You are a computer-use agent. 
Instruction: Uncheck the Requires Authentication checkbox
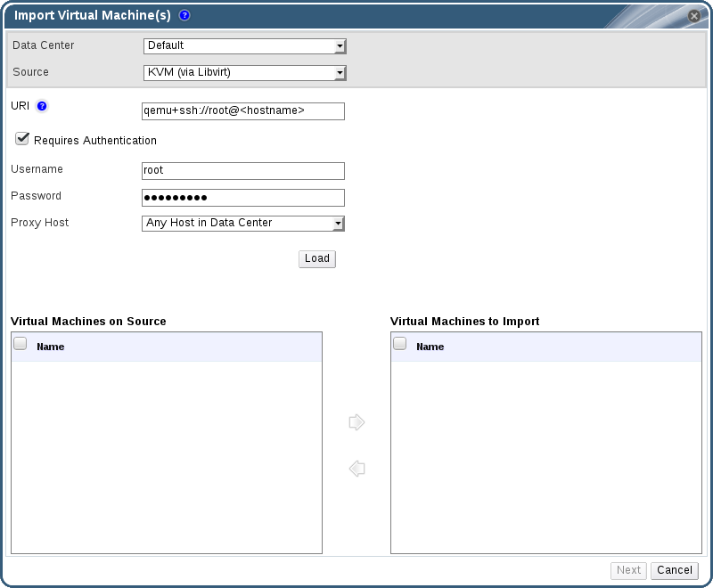[23, 139]
